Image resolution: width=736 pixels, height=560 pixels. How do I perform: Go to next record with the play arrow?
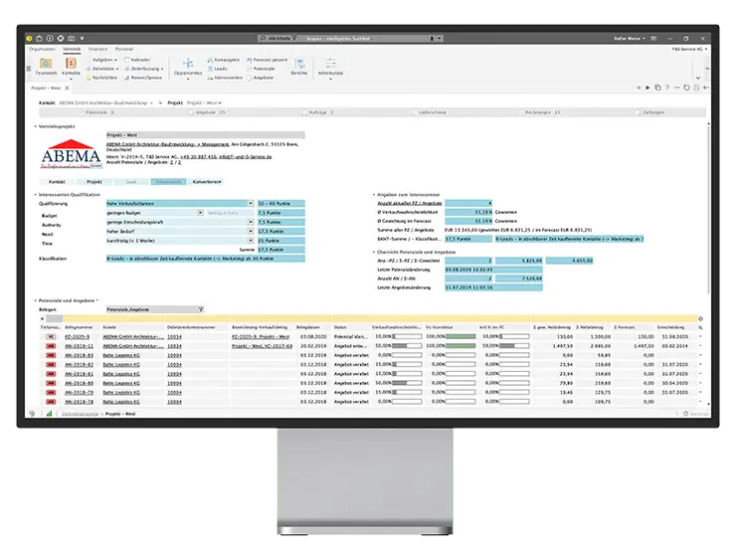[x=647, y=88]
